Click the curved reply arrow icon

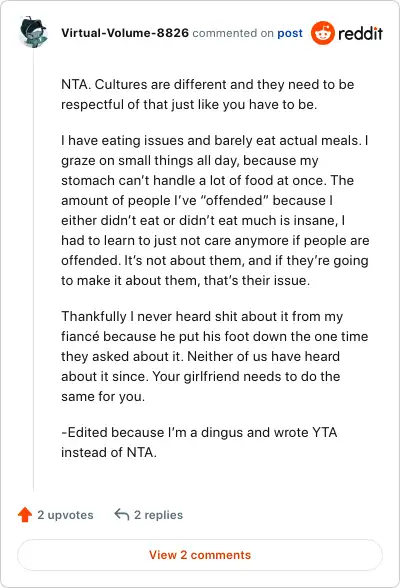122,514
